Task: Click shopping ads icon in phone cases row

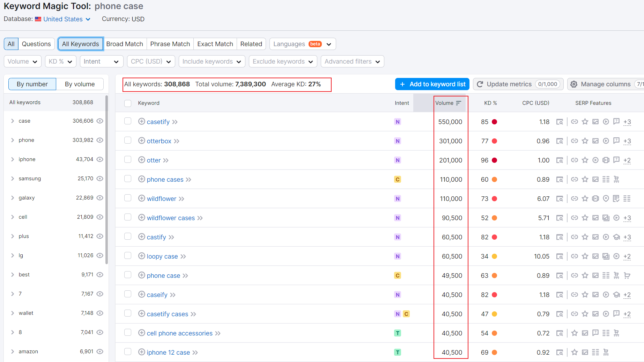Action: pos(616,179)
